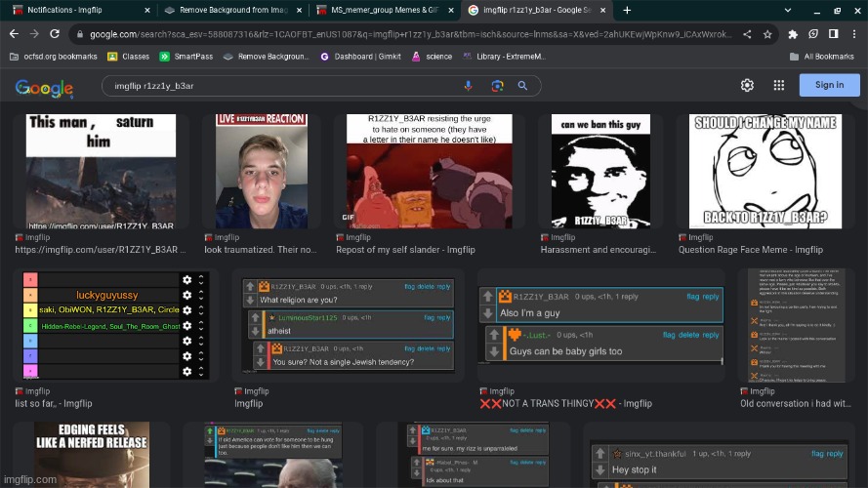Start voice search with microphone icon
This screenshot has width=868, height=488.
[469, 86]
